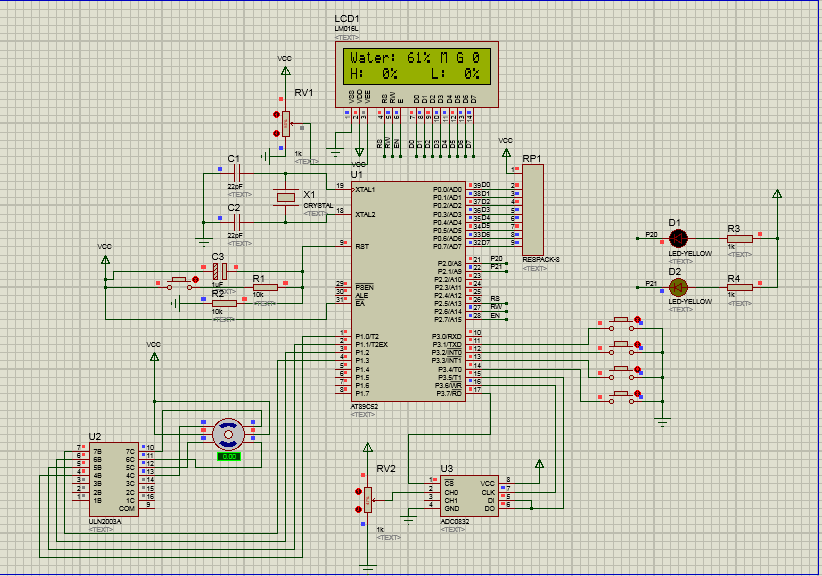Select the C3 1uF polarized capacitor

220,271
